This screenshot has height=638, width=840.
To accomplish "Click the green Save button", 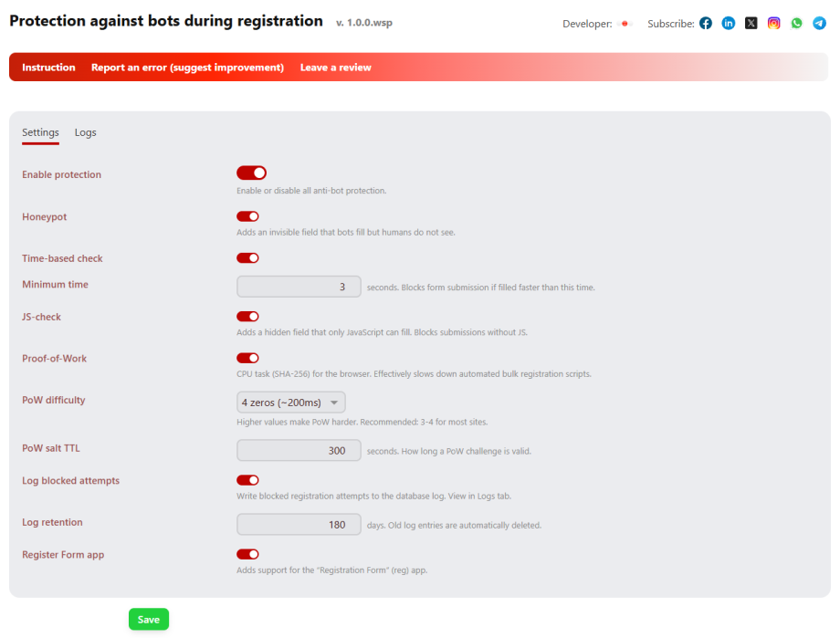I will tap(149, 619).
